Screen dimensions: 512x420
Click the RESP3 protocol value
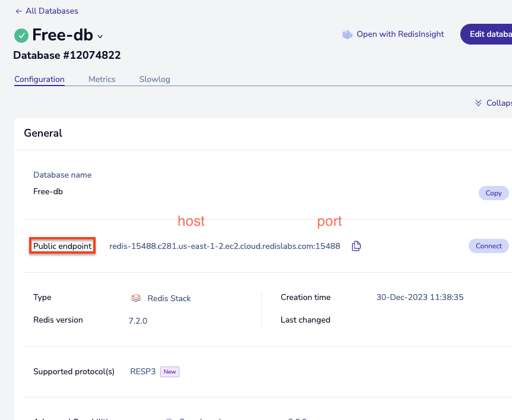coord(143,371)
